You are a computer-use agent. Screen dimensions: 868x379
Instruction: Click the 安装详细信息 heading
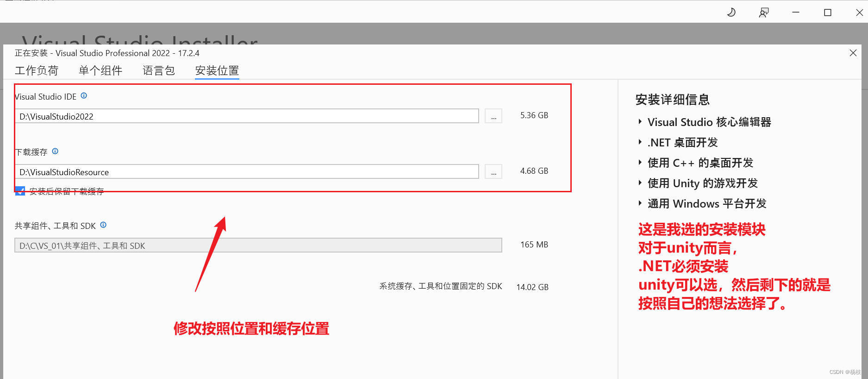click(x=673, y=100)
